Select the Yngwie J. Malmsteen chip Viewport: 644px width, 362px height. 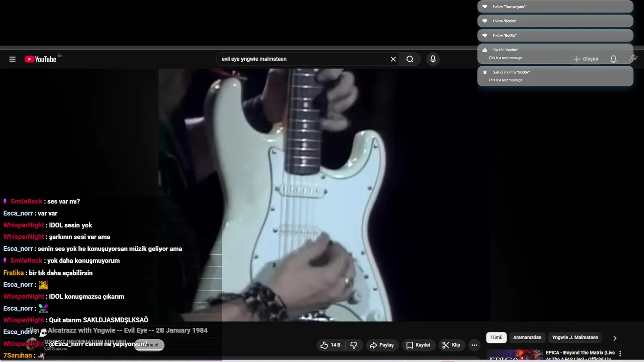pyautogui.click(x=575, y=338)
